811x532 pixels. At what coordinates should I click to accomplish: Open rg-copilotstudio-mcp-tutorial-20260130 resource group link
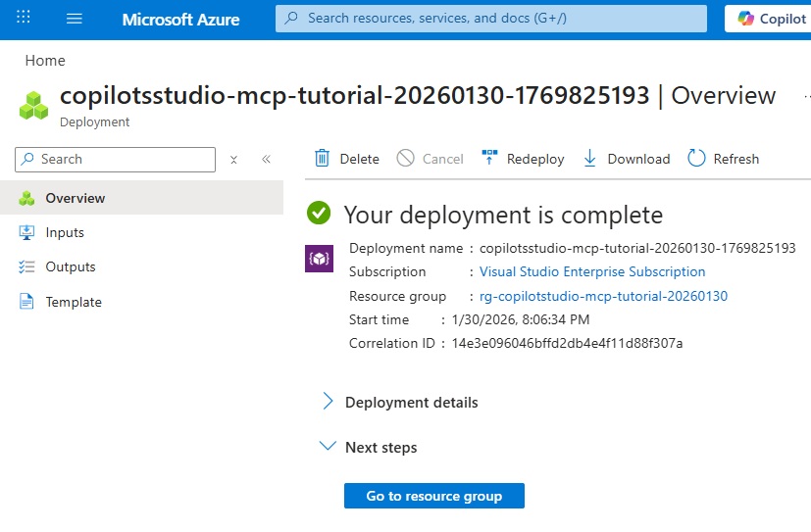click(604, 296)
